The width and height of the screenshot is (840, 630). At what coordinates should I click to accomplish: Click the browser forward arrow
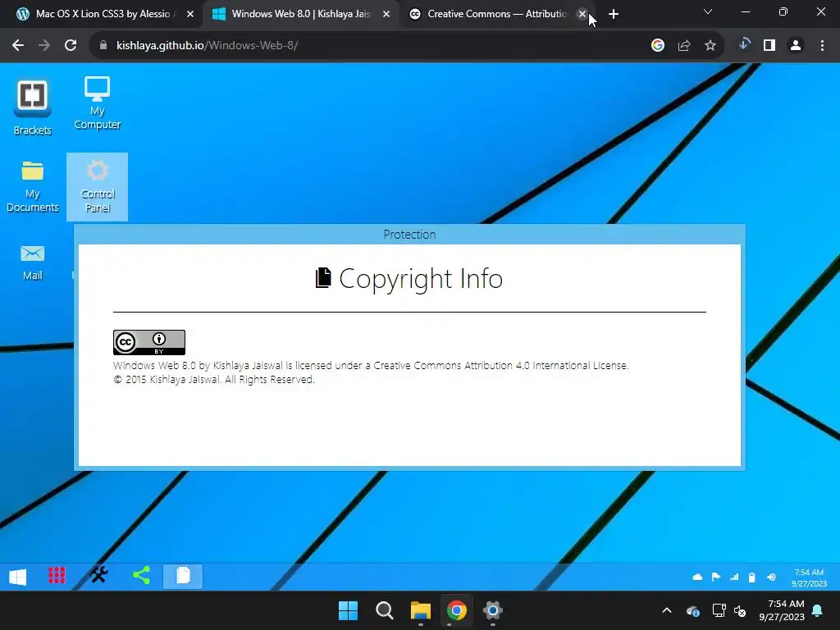(x=44, y=46)
